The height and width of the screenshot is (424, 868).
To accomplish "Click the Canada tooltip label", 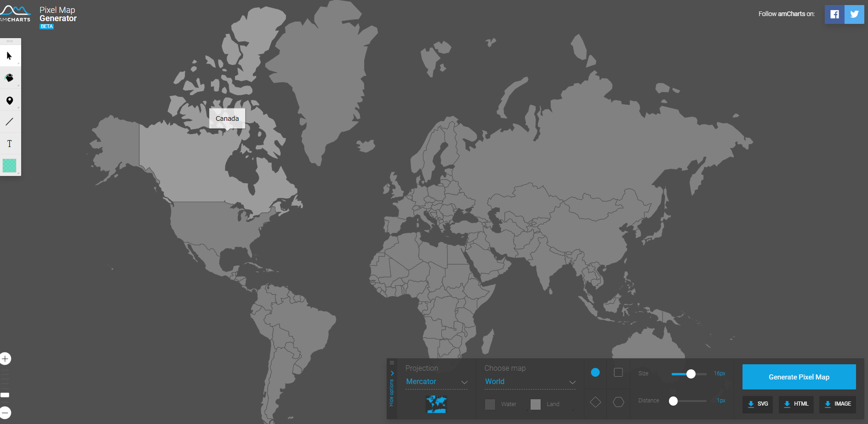I will coord(227,119).
